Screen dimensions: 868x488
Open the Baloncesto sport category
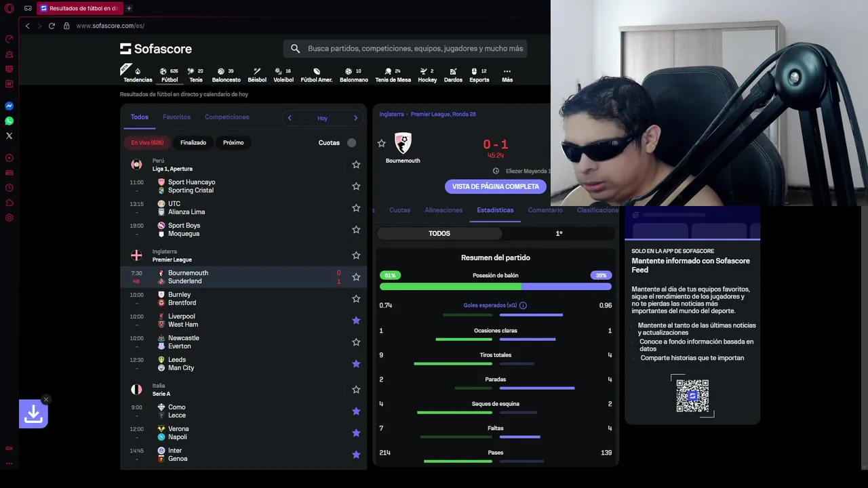226,75
